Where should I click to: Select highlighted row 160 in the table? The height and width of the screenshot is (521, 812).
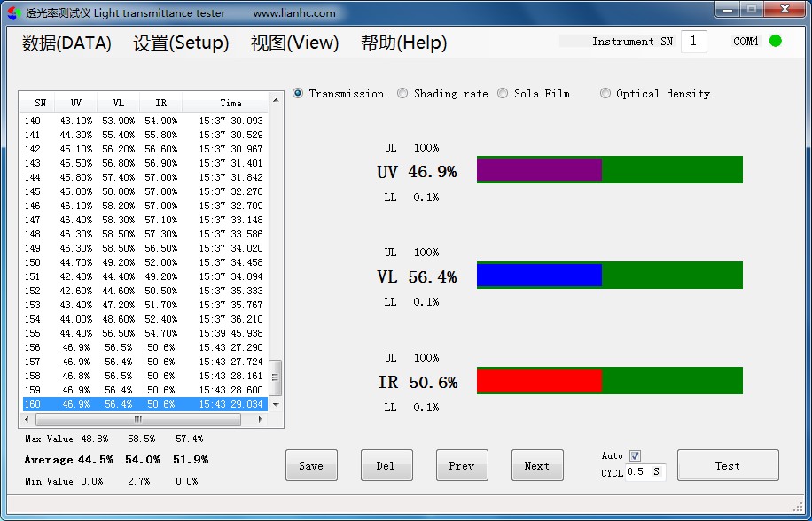(x=144, y=404)
